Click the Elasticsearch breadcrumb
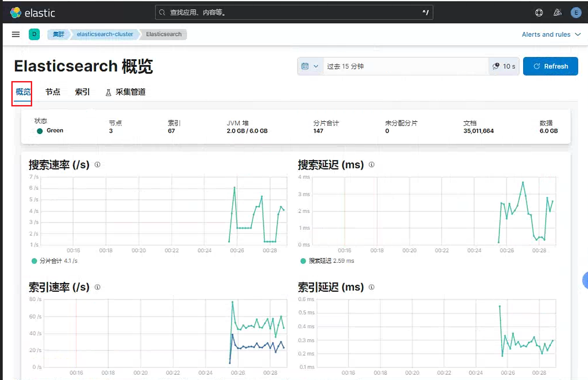The width and height of the screenshot is (588, 380). point(164,34)
